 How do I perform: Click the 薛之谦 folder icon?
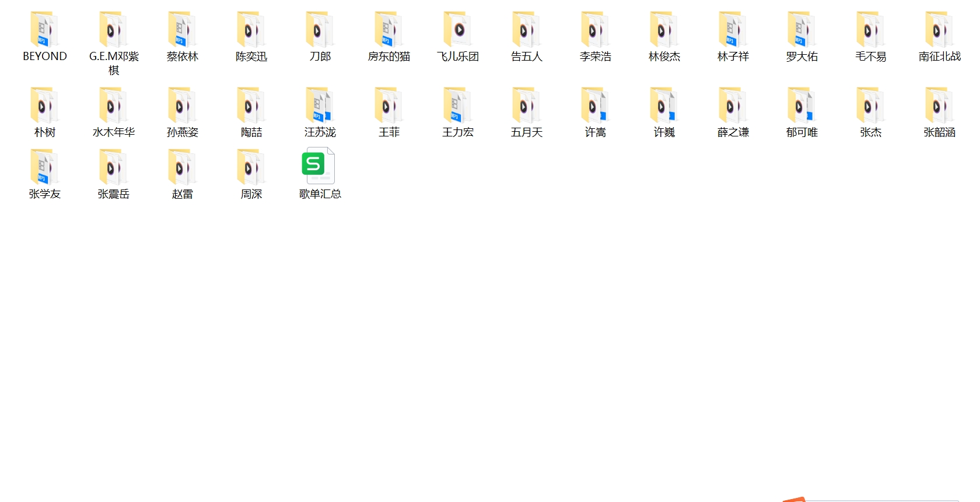point(733,106)
